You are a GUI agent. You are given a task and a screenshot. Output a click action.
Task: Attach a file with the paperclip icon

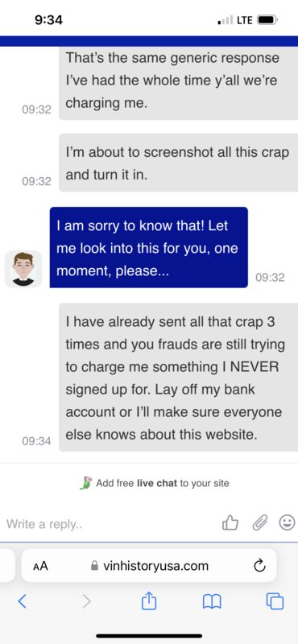259,522
